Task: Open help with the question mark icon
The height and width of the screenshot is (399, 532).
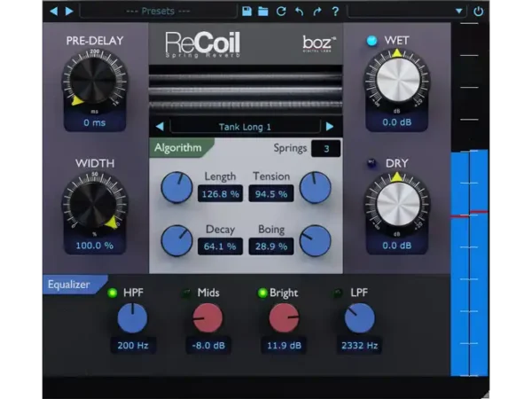Action: click(x=335, y=12)
